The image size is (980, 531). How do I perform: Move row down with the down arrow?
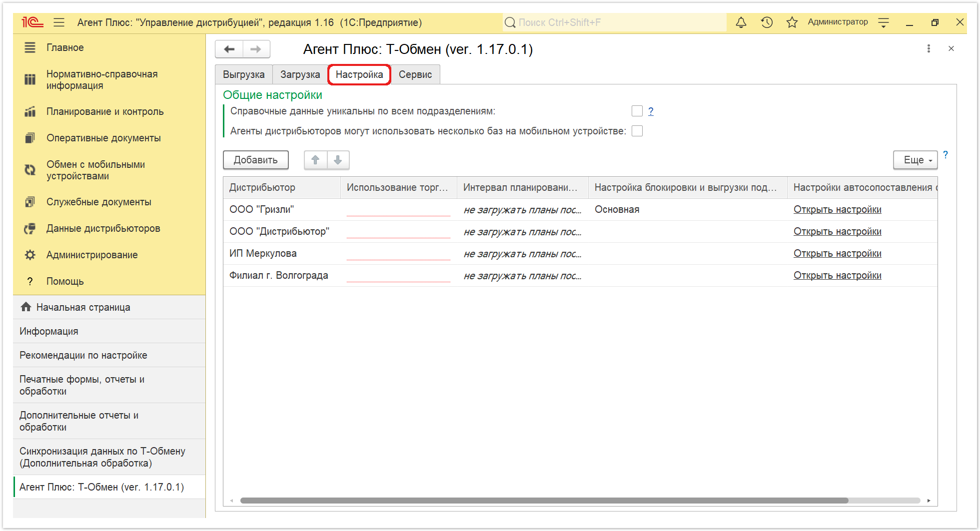338,160
